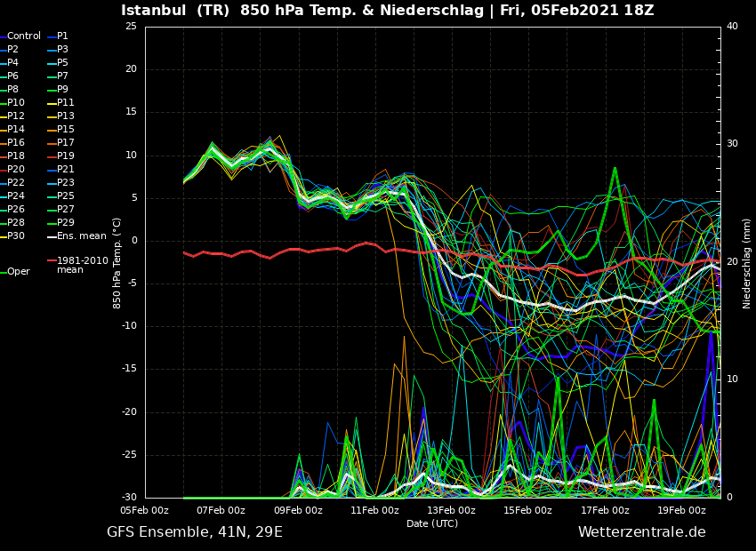Click the '13Feb 00z' date label
756x551 pixels.
pyautogui.click(x=451, y=510)
